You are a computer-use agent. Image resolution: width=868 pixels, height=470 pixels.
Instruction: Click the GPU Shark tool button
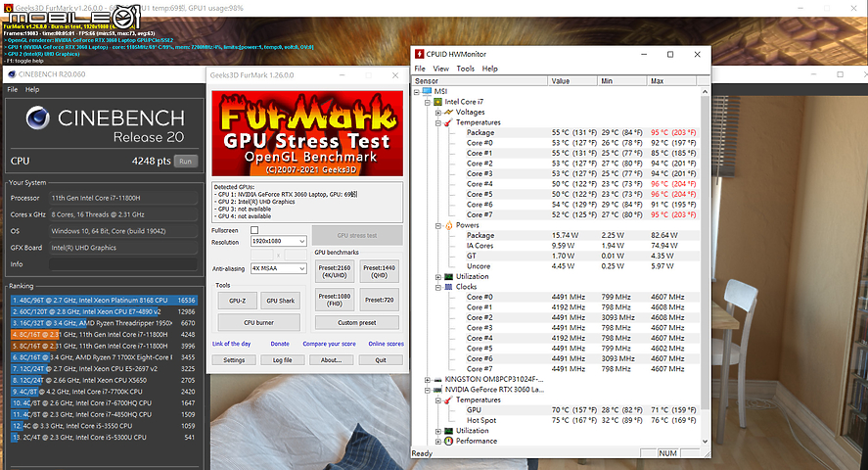[x=281, y=301]
